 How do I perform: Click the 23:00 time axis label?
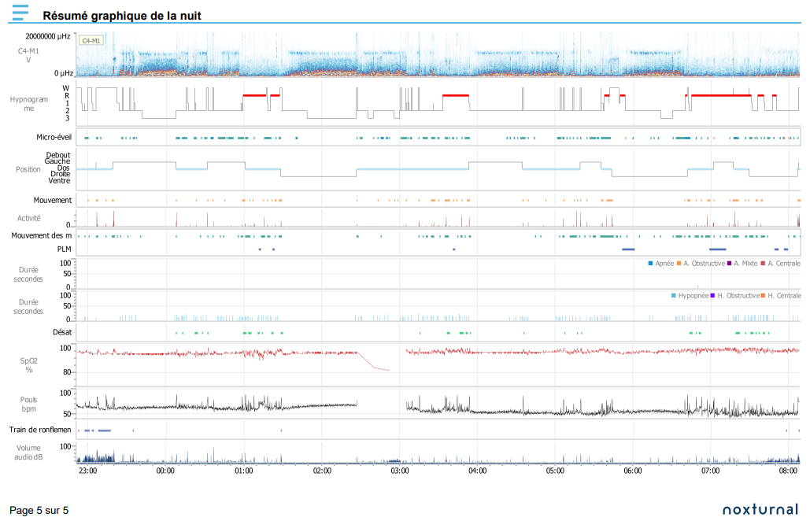pos(88,471)
